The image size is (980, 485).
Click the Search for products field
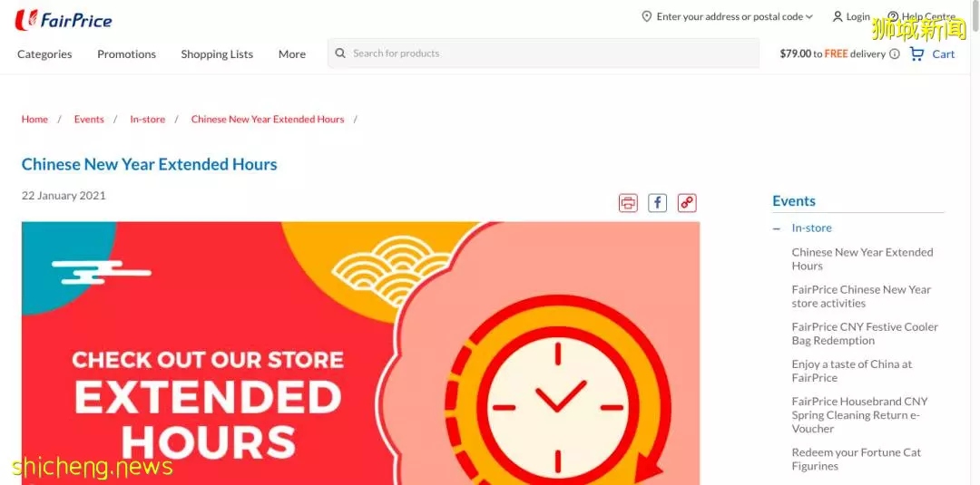click(x=544, y=53)
